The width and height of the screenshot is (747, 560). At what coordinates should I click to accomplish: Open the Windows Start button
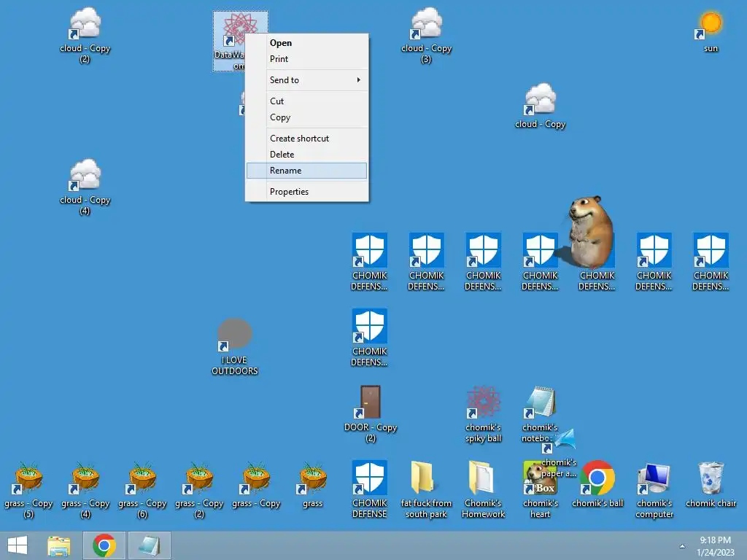[18, 545]
